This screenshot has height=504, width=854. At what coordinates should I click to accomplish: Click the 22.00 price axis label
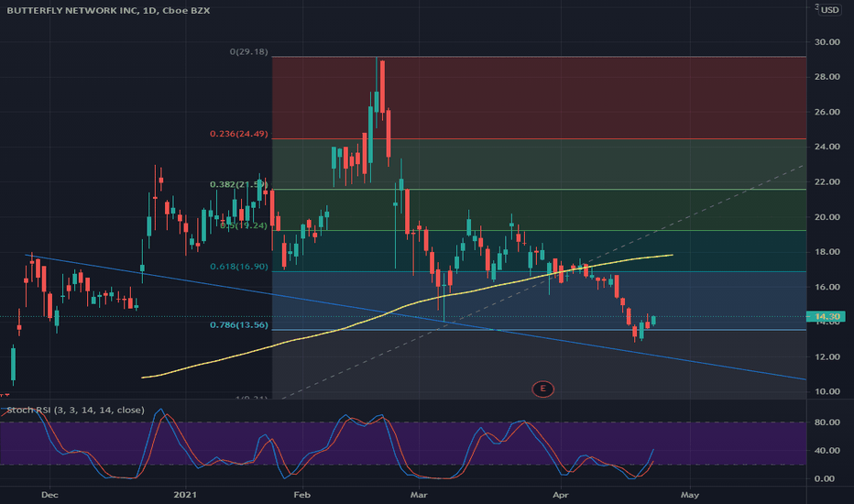point(827,182)
